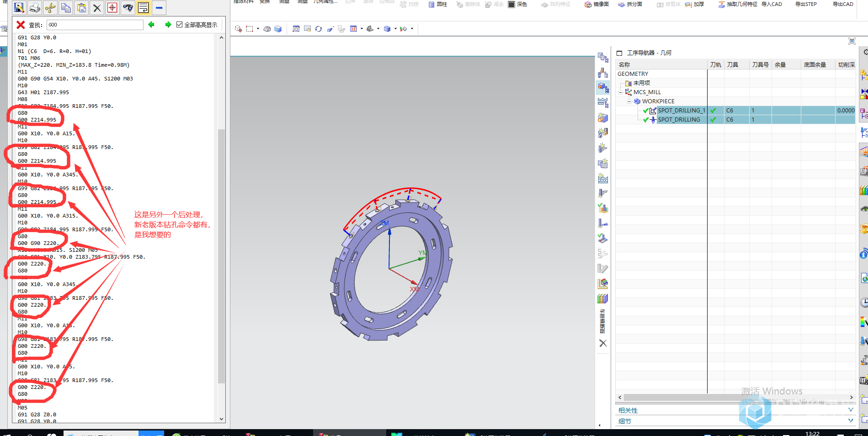Screen dimensions: 868x436
Task: Collapse the WORKPIECE tree node
Action: [629, 101]
